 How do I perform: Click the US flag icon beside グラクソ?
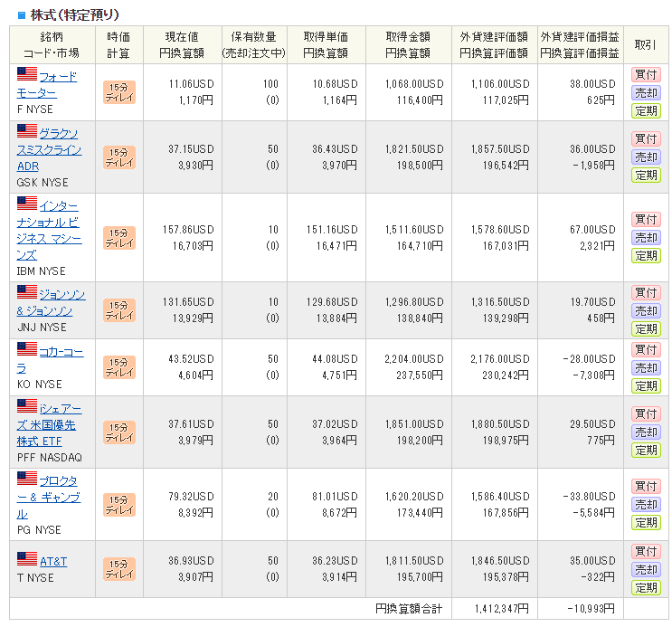pyautogui.click(x=27, y=130)
